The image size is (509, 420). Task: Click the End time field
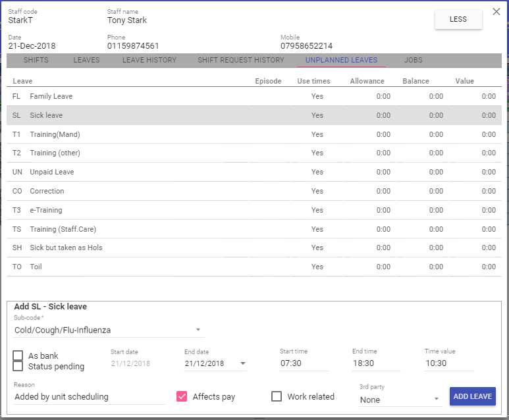[375, 363]
